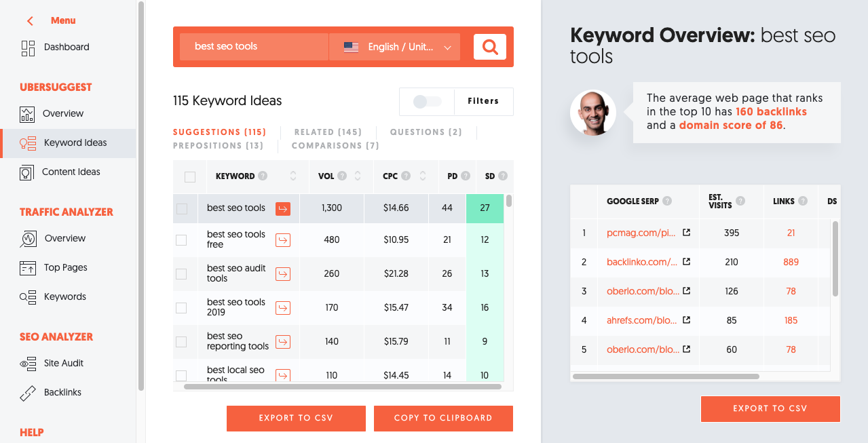868x443 pixels.
Task: Click SERP table horizontal scrollbar
Action: (666, 376)
